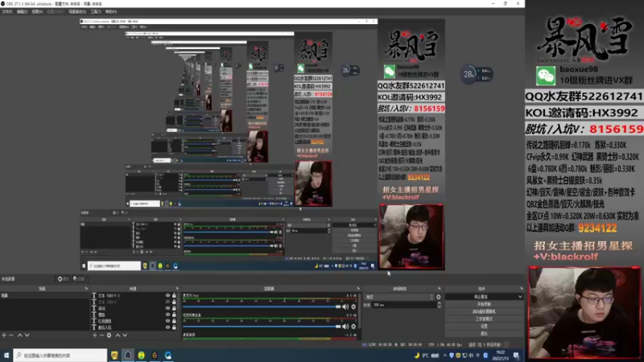This screenshot has height=362, width=644.
Task: Toggle visibility of hidden 文本 (GDI+) source
Action: (167, 302)
